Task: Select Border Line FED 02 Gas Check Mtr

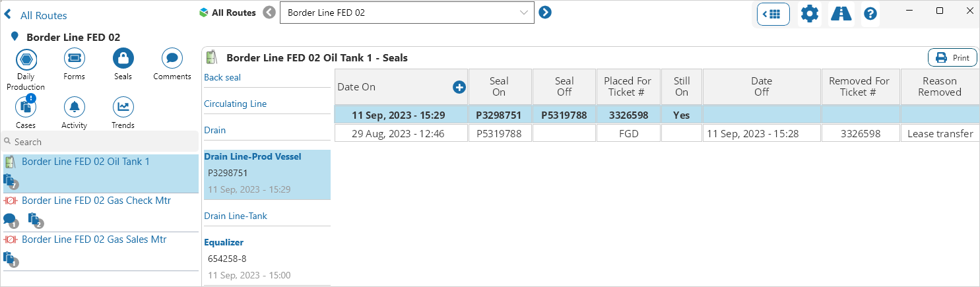Action: (96, 201)
